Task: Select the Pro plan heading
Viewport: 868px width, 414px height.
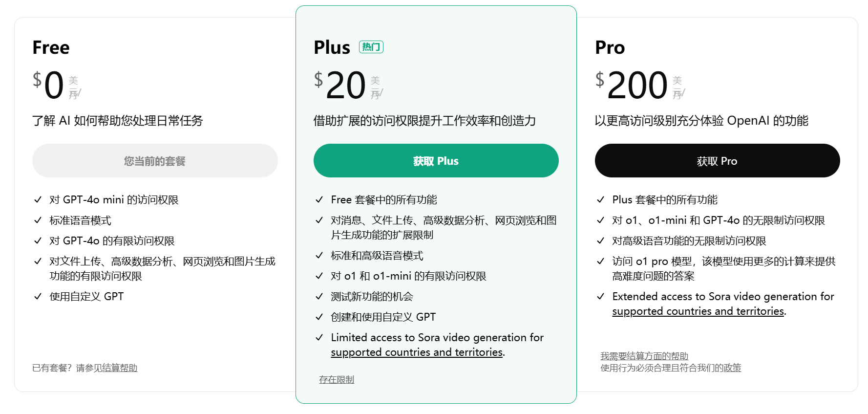Action: point(610,47)
